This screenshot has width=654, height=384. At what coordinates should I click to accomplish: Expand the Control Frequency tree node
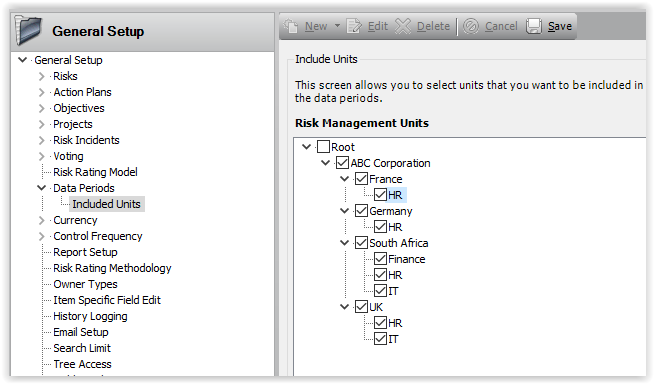pyautogui.click(x=41, y=236)
